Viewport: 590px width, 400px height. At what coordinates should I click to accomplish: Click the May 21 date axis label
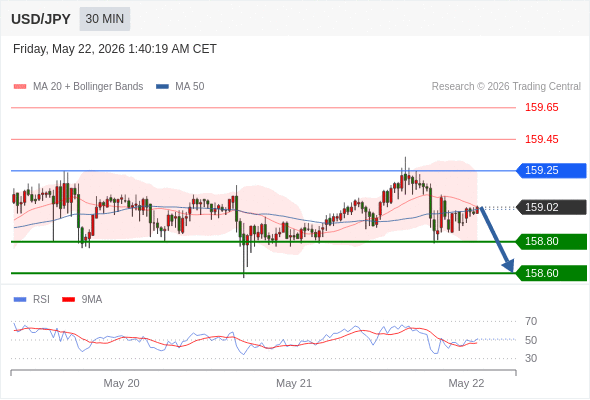pos(294,383)
